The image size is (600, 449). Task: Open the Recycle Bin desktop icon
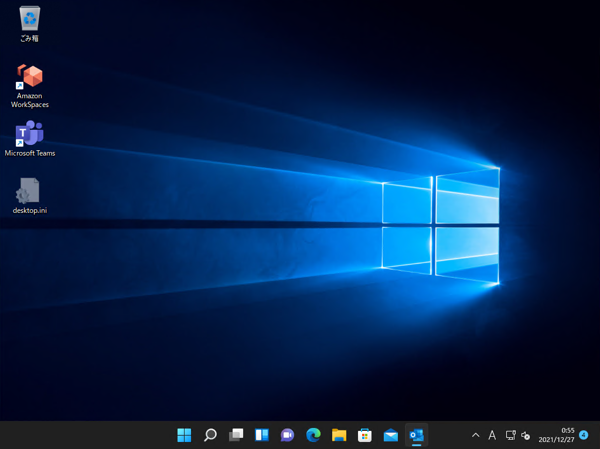click(29, 19)
